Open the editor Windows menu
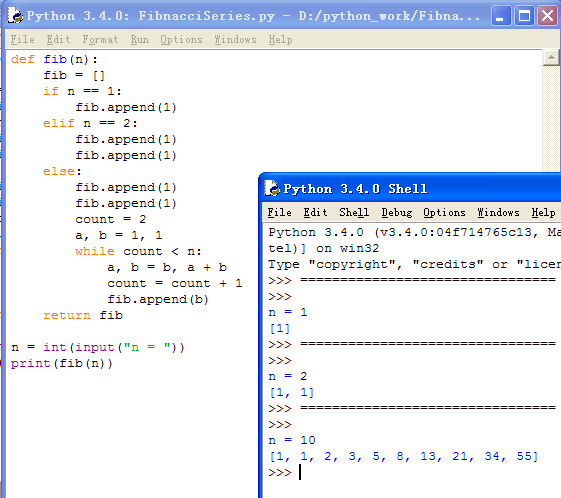 coord(235,39)
